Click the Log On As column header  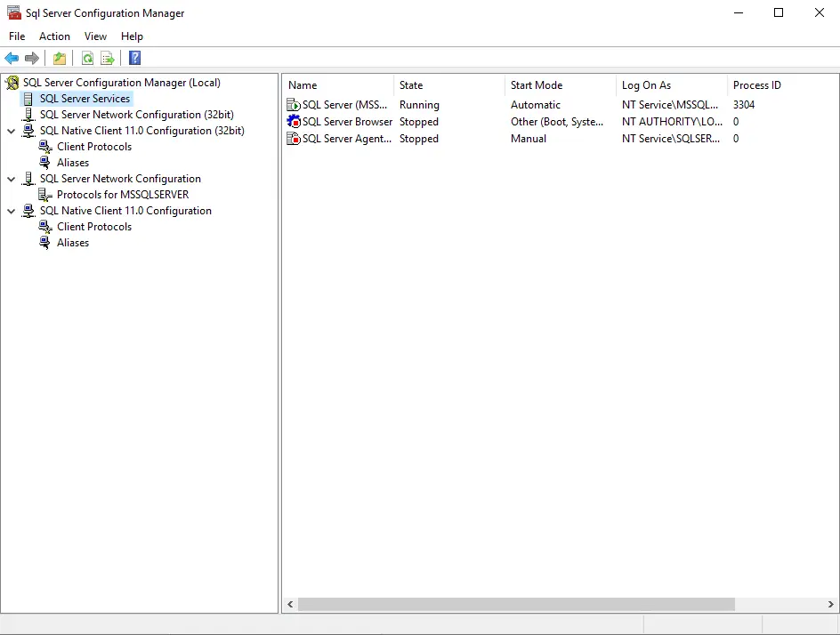[672, 85]
